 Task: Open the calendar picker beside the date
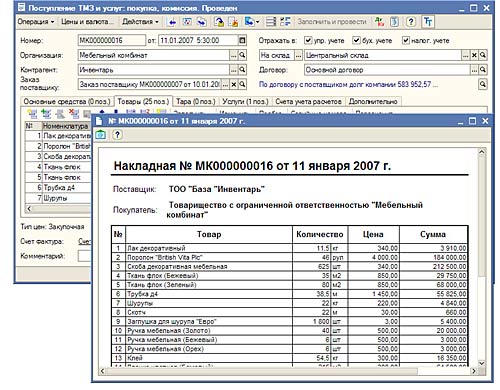point(242,40)
